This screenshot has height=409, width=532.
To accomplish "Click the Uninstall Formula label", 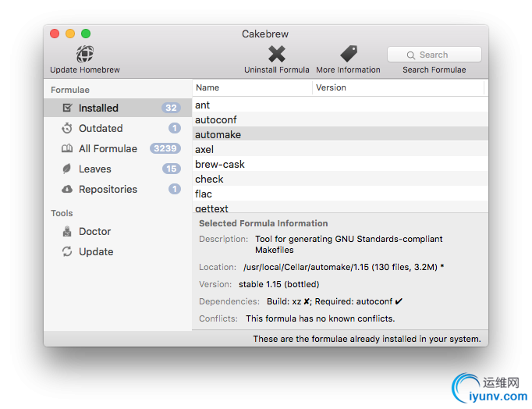I will (277, 70).
